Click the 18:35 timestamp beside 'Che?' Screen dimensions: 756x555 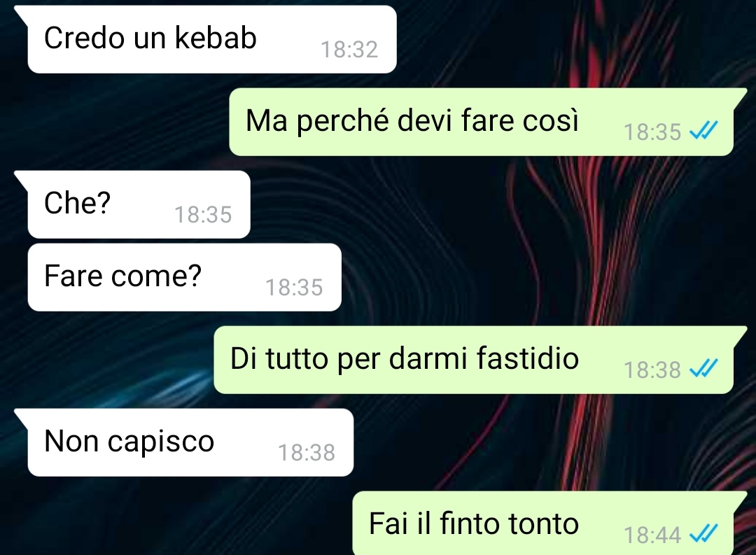coord(203,215)
